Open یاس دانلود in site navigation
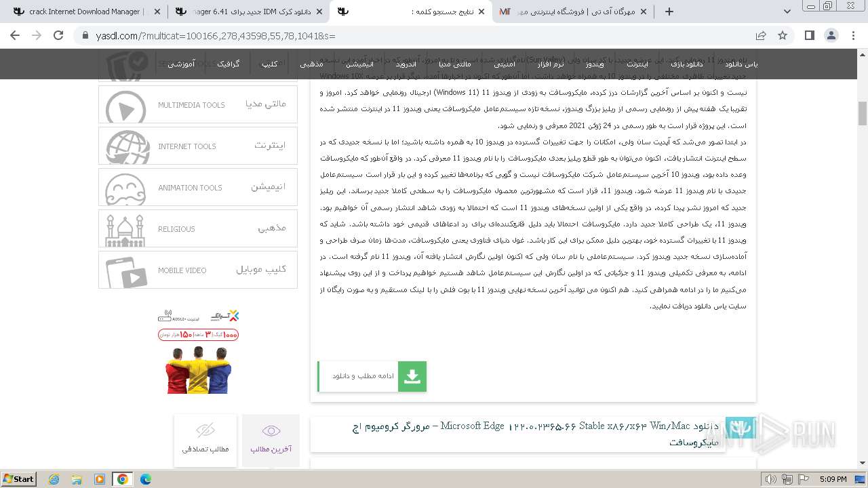Viewport: 868px width, 488px height. tap(741, 64)
